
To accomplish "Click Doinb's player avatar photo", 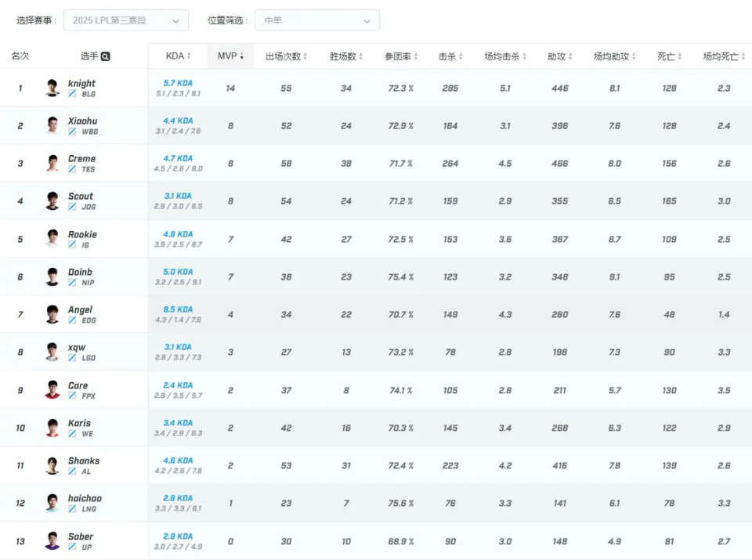I will click(52, 276).
